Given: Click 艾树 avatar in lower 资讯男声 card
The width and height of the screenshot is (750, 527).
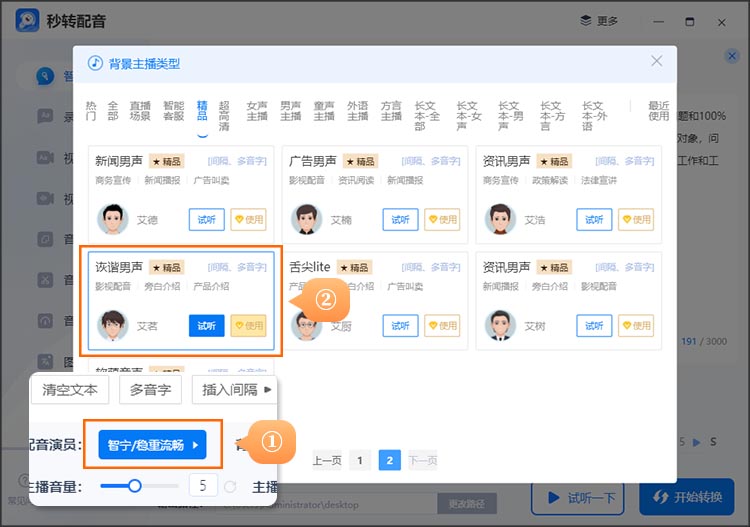Looking at the screenshot, I should tap(500, 325).
